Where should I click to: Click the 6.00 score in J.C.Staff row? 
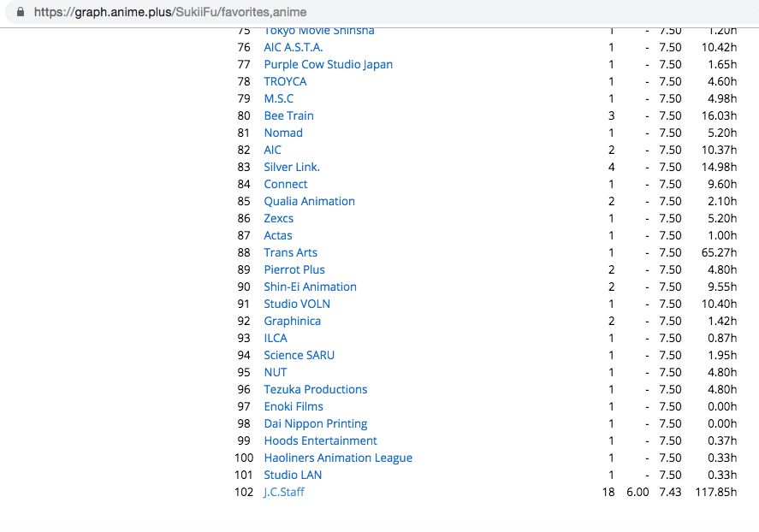click(x=637, y=493)
